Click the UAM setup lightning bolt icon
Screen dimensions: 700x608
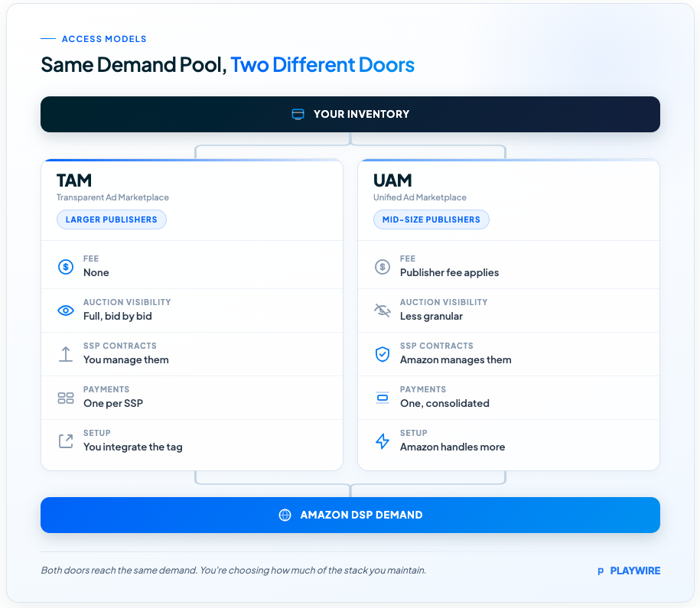click(x=383, y=441)
